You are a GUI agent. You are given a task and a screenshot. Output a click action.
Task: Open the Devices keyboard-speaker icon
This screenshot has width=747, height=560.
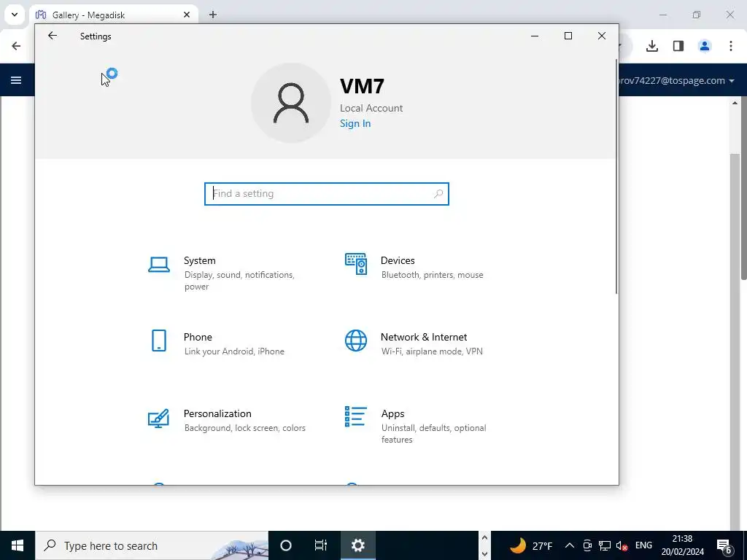click(x=356, y=264)
